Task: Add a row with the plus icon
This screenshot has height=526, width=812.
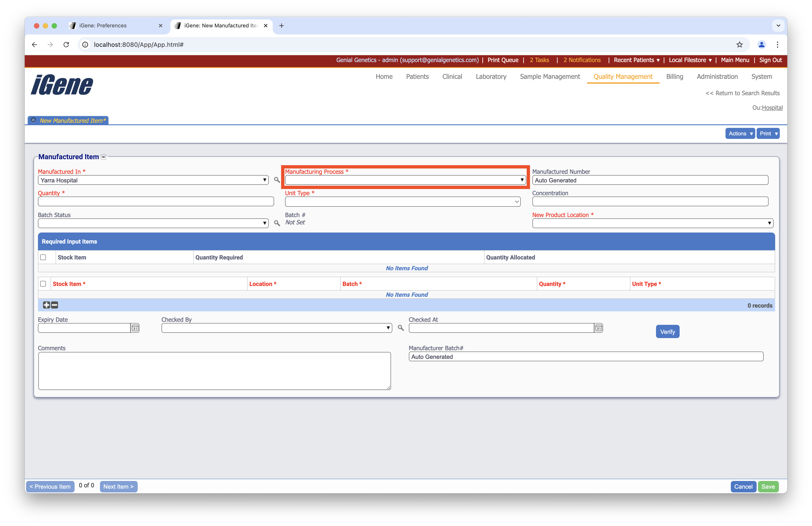Action: point(46,305)
